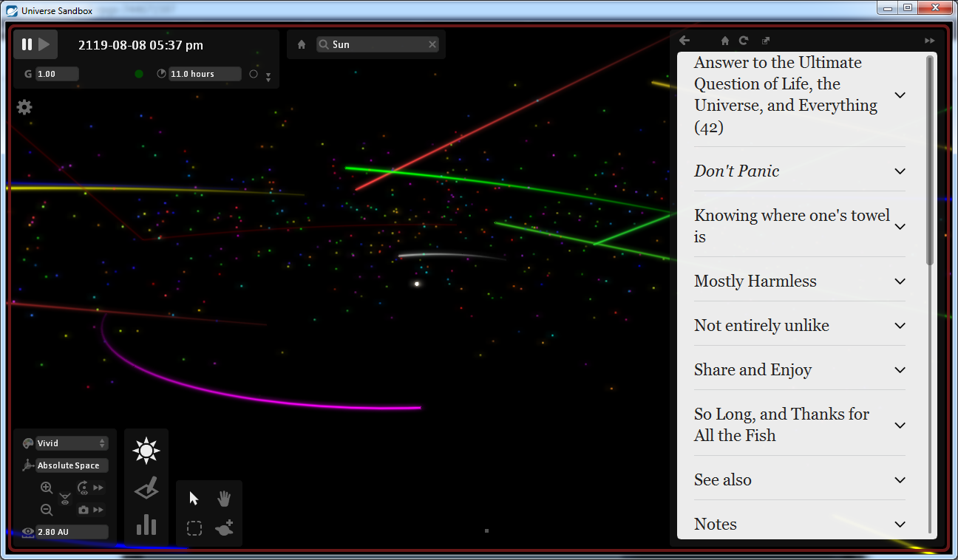
Task: Collapse the side panel with double arrows
Action: pos(929,41)
